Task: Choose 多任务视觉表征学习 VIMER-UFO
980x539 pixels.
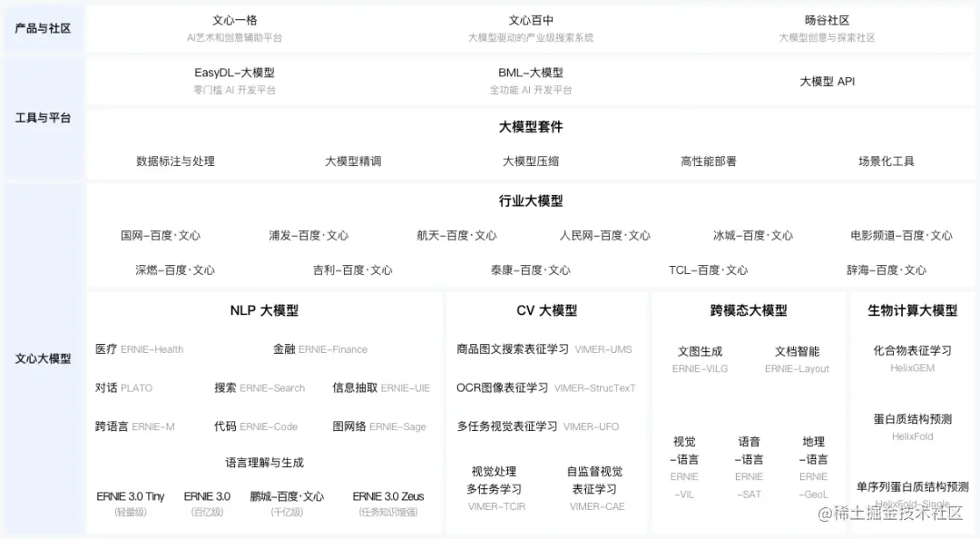Action: (x=537, y=426)
